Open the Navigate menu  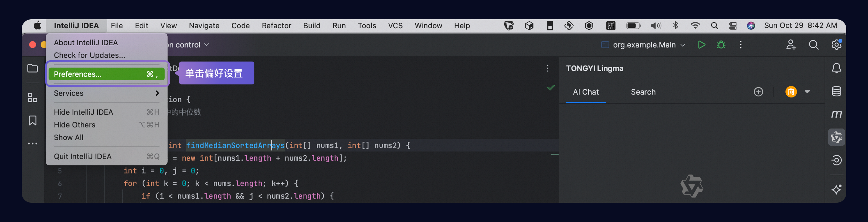(204, 26)
